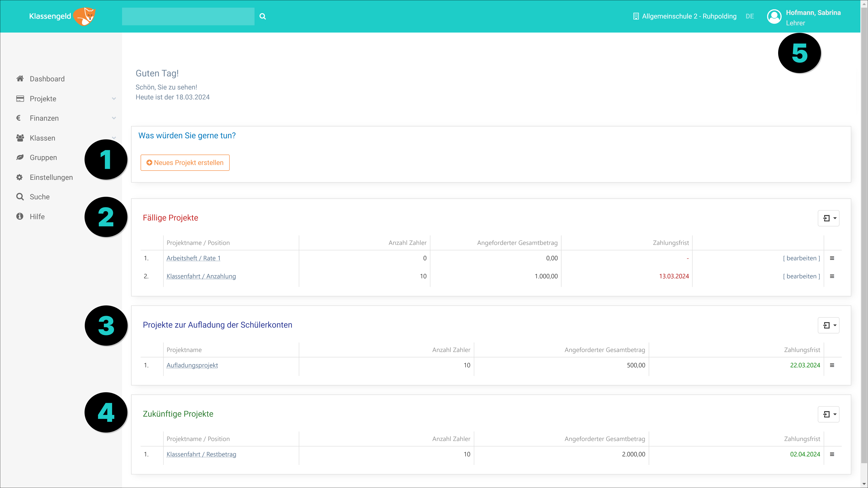868x488 pixels.
Task: Open Projekte menu item
Action: point(43,99)
